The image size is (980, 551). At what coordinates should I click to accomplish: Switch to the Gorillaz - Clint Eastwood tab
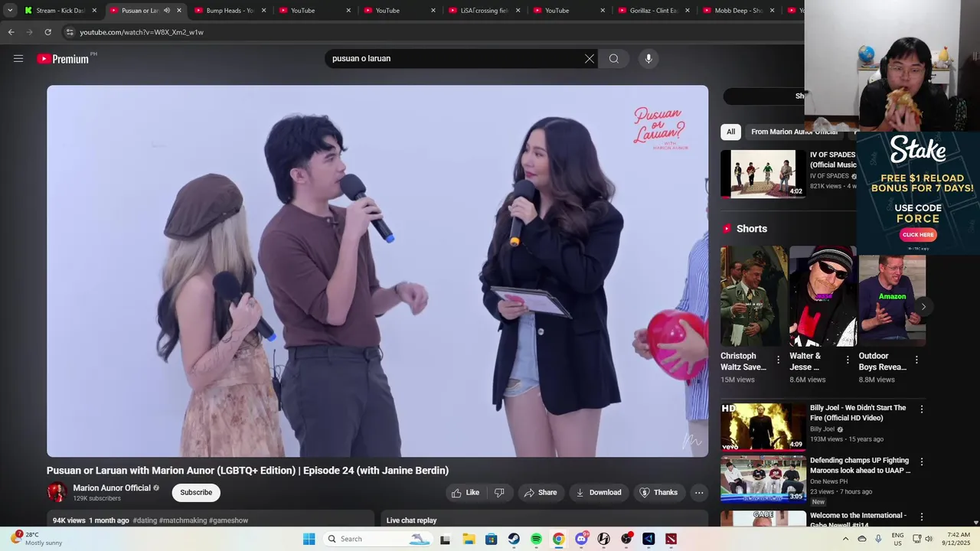654,11
